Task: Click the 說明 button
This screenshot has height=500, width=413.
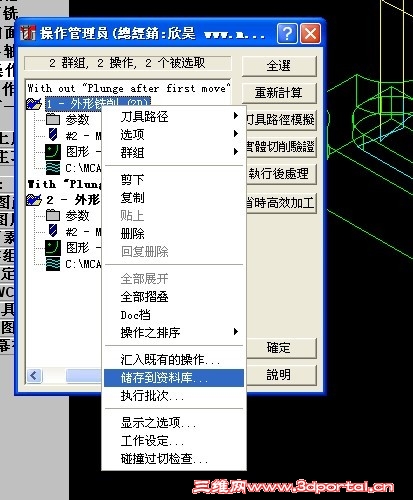Action: coord(281,375)
